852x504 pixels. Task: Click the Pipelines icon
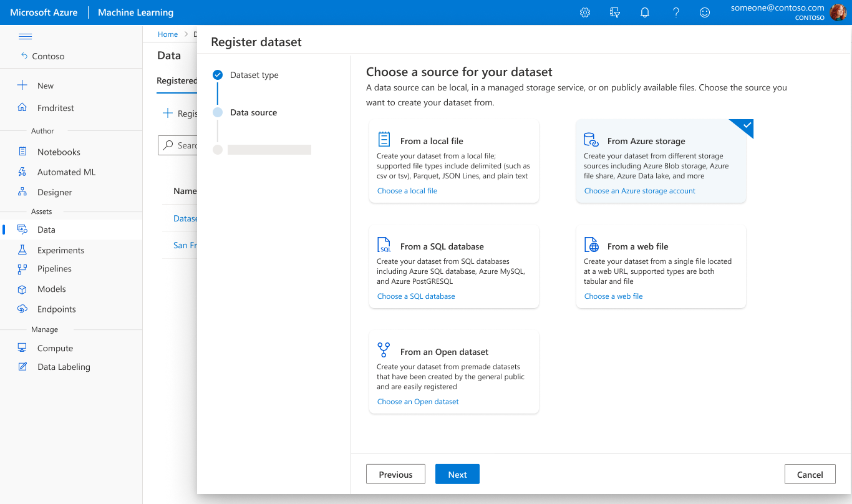click(22, 269)
